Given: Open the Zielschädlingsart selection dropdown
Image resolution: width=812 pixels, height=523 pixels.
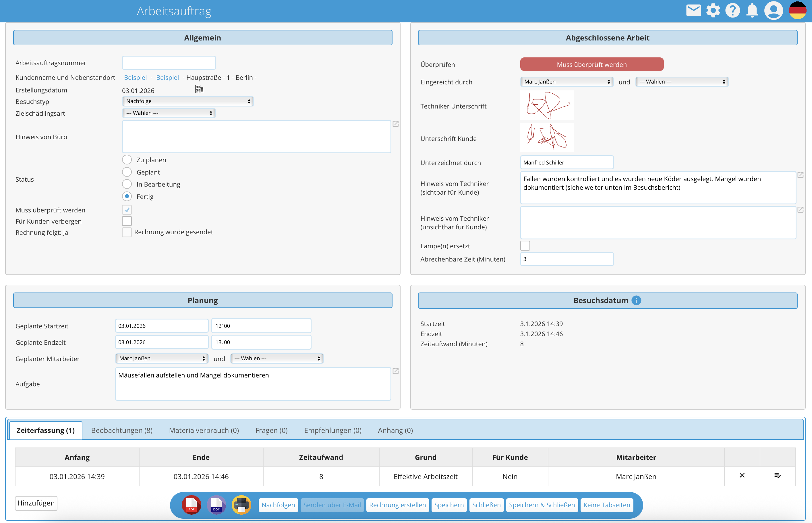Looking at the screenshot, I should (169, 113).
